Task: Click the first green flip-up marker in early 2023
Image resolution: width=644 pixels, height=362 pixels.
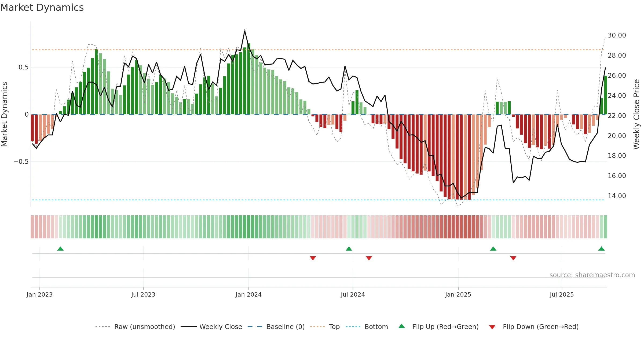Action: 60,249
